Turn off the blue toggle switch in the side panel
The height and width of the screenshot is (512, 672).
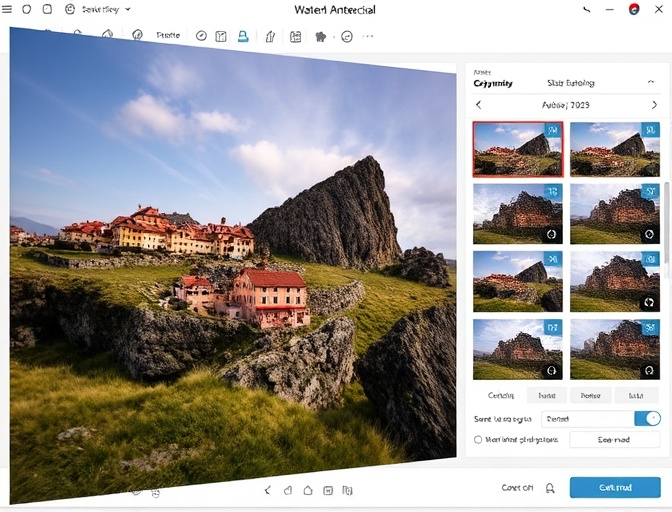click(x=647, y=419)
